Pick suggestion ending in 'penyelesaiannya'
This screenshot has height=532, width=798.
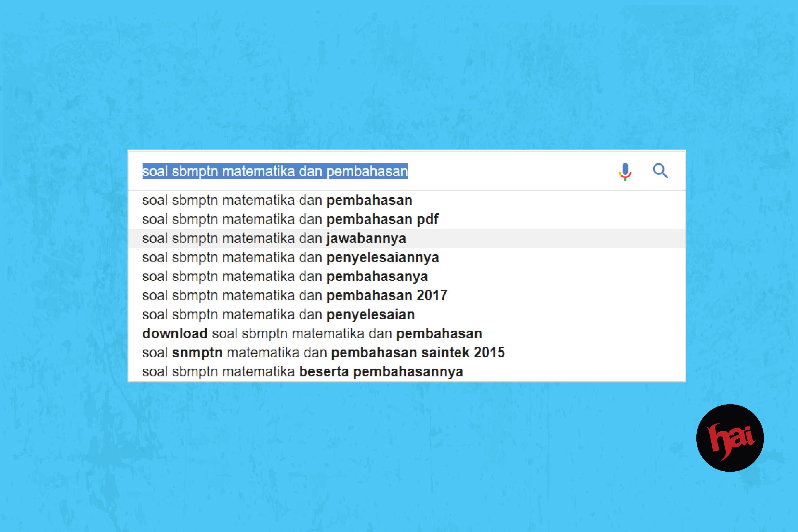click(406, 257)
